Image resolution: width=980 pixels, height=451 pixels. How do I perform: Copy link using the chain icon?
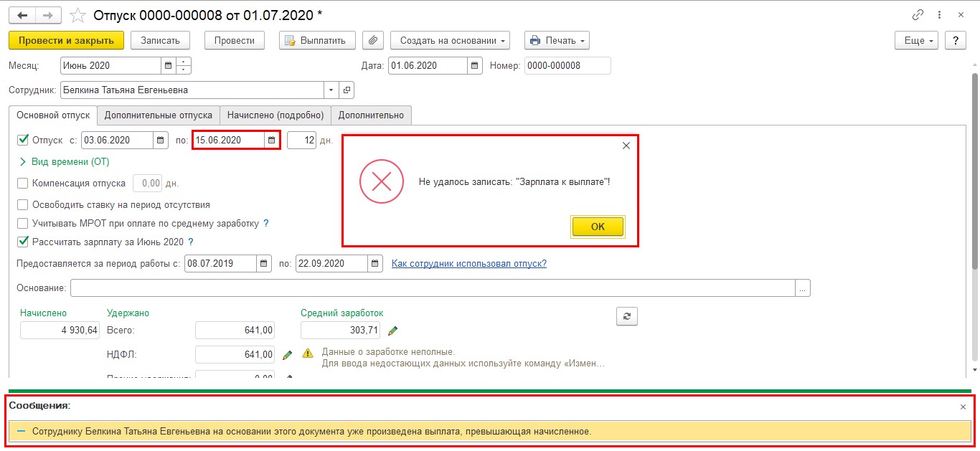click(918, 15)
